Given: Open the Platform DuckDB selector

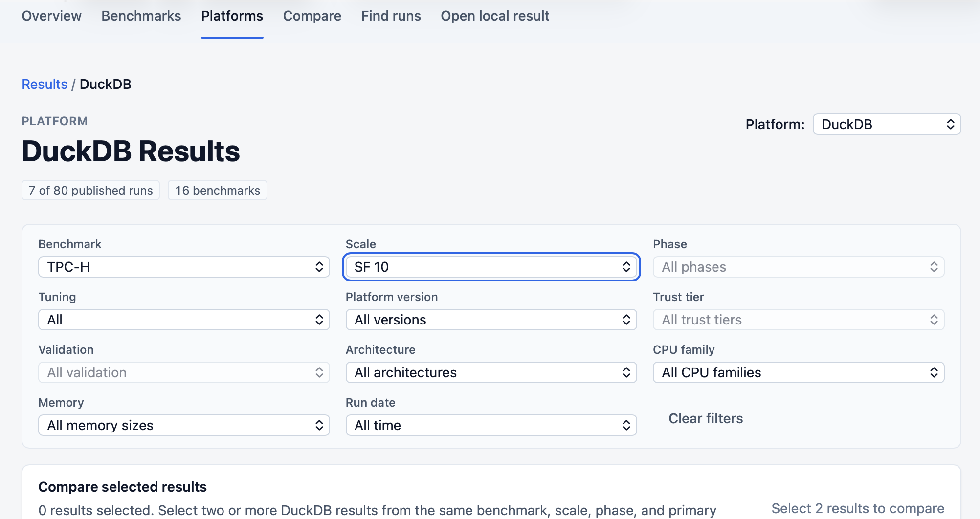Looking at the screenshot, I should (x=887, y=124).
